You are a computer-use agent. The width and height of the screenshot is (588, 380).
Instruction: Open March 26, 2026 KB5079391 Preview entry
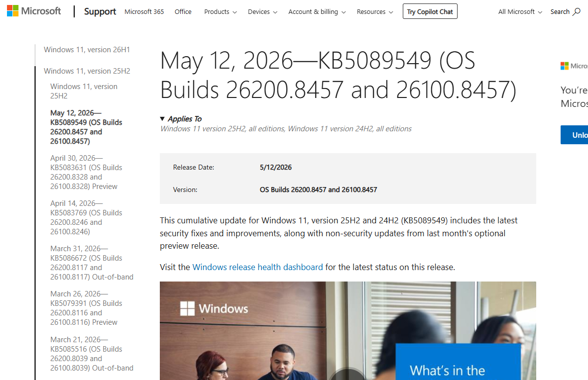coord(86,308)
